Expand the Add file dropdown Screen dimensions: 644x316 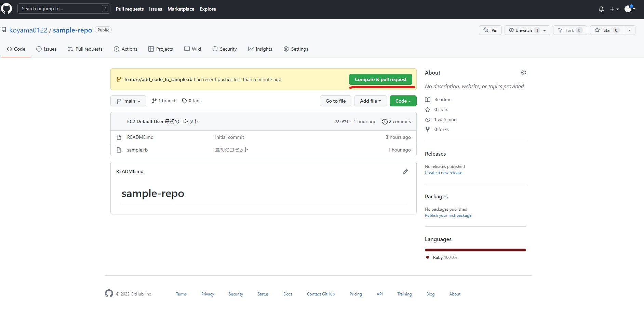(x=370, y=101)
